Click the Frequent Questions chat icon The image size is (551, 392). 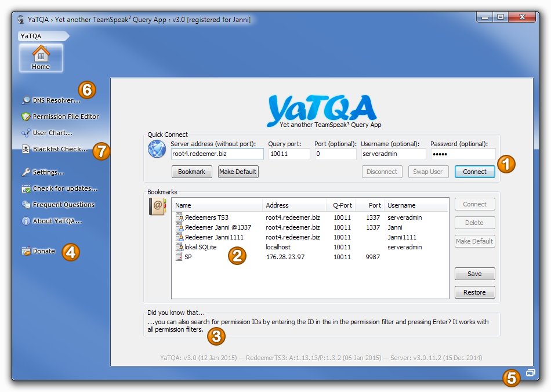26,205
